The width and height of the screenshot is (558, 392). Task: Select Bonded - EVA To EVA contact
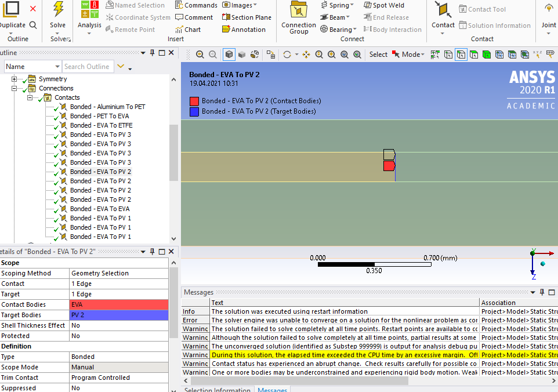100,209
